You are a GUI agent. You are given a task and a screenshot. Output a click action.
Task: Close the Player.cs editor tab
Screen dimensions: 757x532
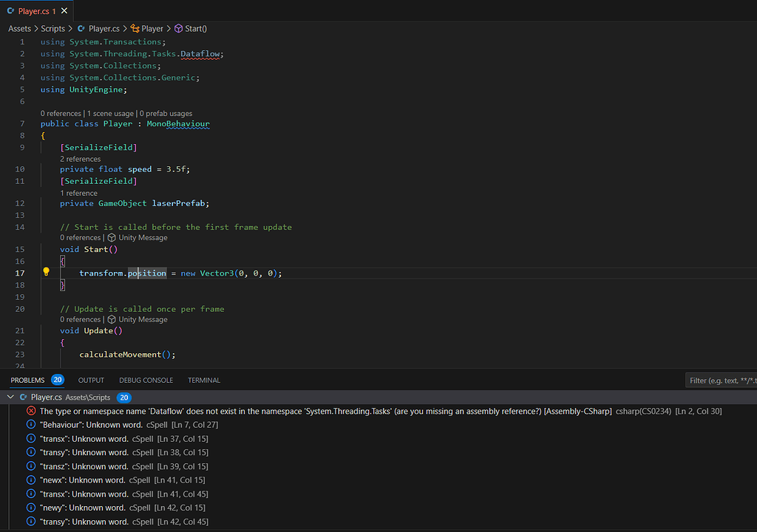(x=65, y=11)
